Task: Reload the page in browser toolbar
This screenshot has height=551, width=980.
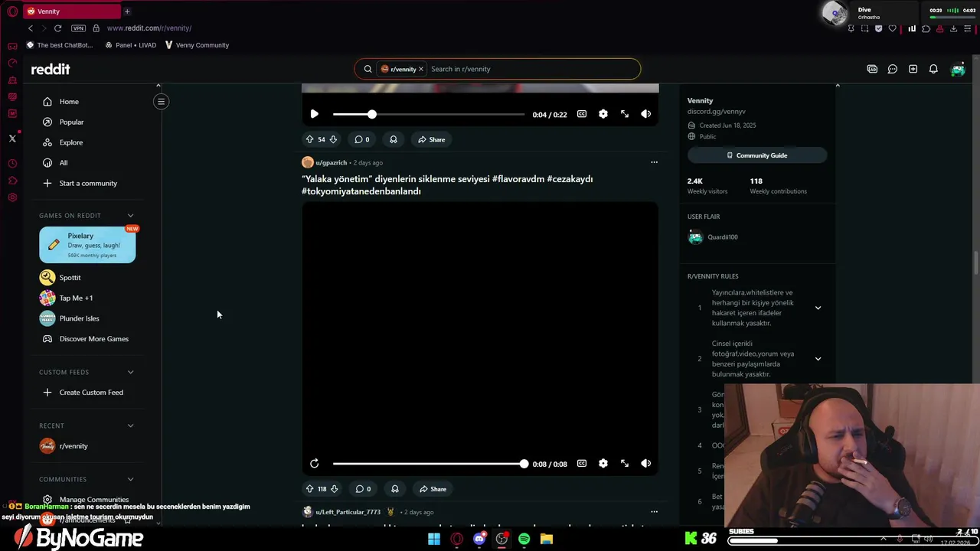Action: tap(57, 28)
